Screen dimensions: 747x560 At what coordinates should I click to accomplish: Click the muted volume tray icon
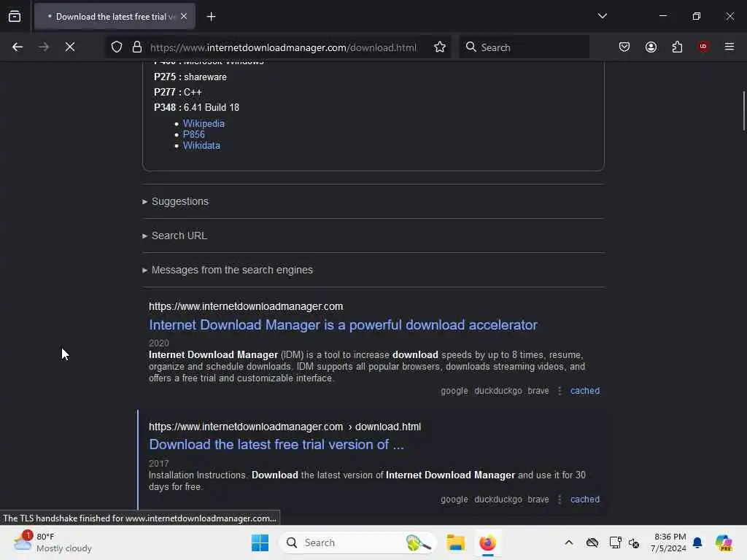pyautogui.click(x=634, y=542)
